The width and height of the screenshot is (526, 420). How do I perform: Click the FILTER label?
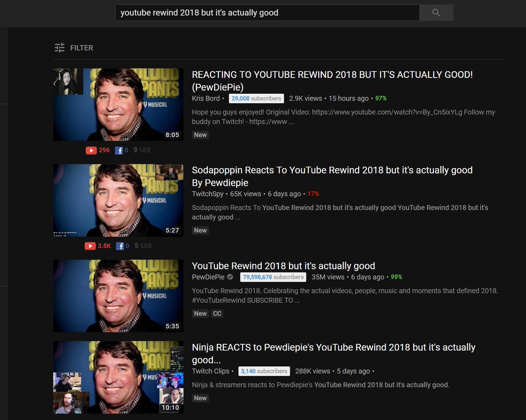[x=82, y=48]
